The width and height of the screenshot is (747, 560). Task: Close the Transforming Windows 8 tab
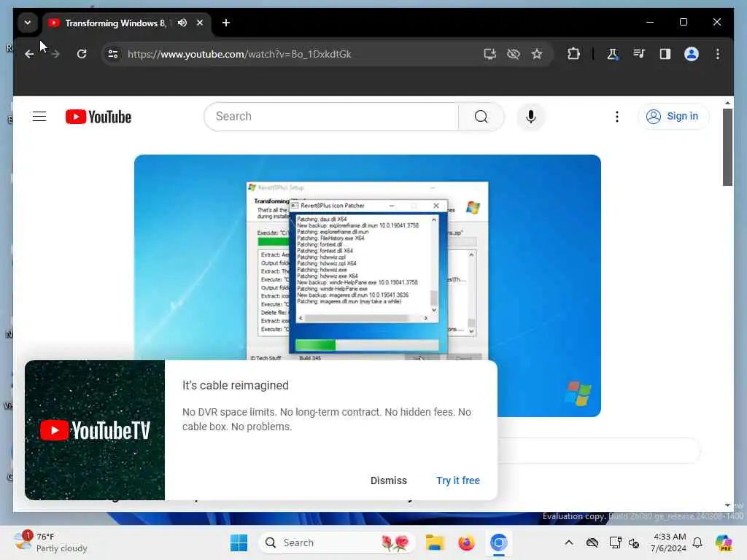200,23
